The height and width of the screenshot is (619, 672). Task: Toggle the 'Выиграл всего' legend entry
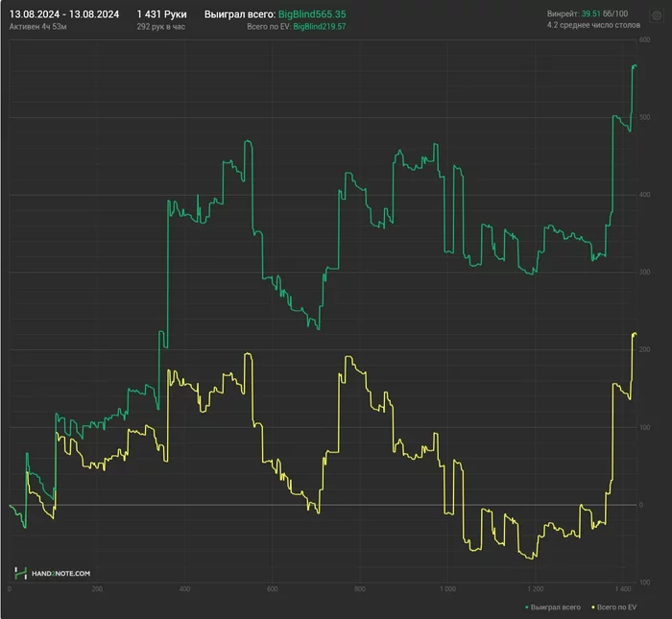point(552,607)
